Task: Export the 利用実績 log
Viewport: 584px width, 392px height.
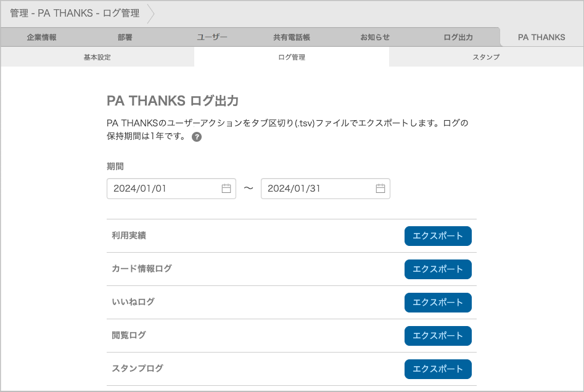Action: click(x=438, y=236)
